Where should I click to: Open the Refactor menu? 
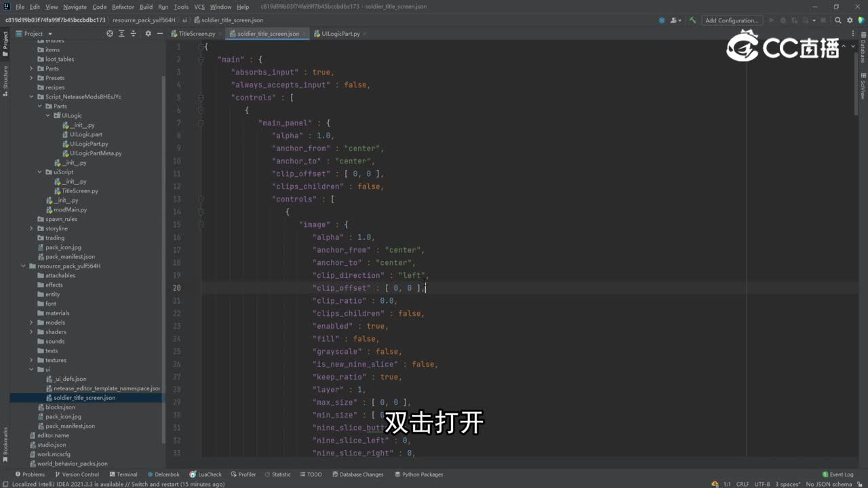point(123,7)
